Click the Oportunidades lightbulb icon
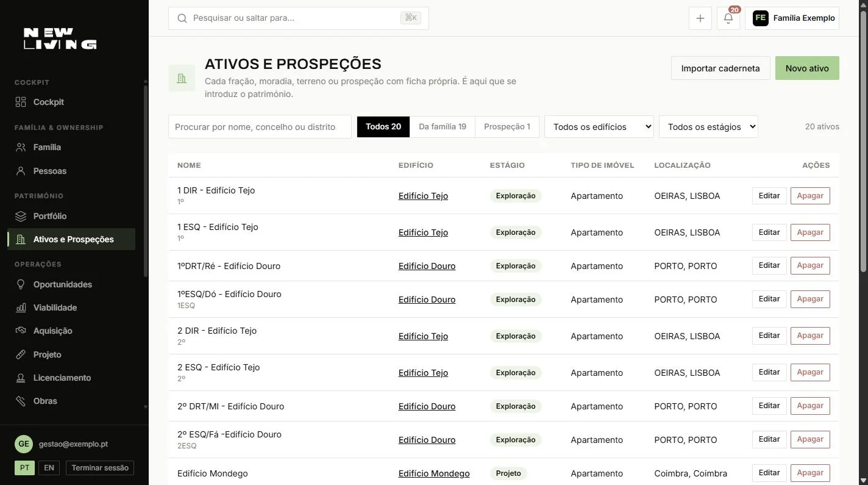868x485 pixels. click(x=21, y=284)
